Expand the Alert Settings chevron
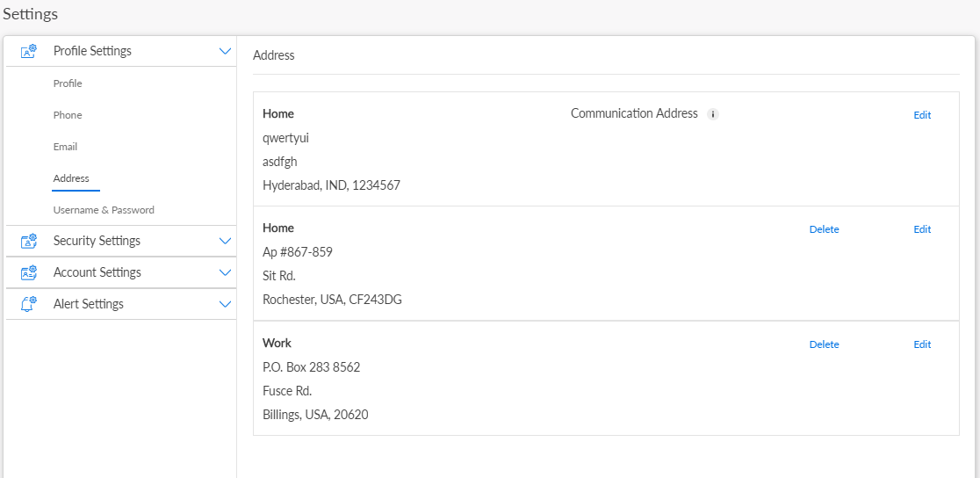Screen dimensions: 980x478 coord(225,304)
